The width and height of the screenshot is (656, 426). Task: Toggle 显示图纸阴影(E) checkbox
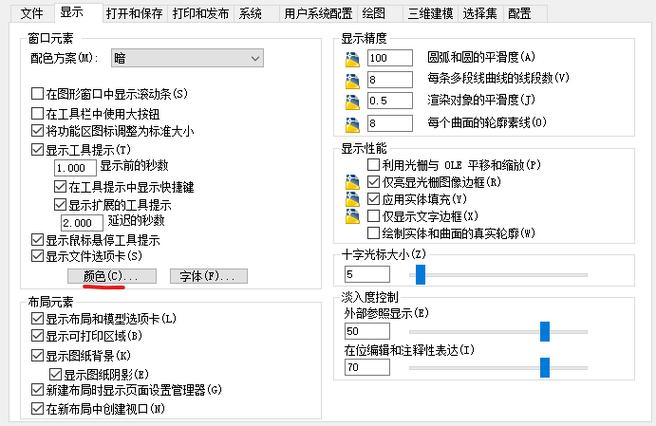(x=56, y=374)
